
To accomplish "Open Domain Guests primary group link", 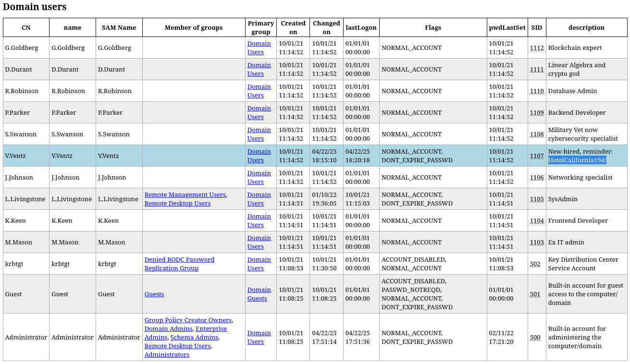I will click(259, 294).
